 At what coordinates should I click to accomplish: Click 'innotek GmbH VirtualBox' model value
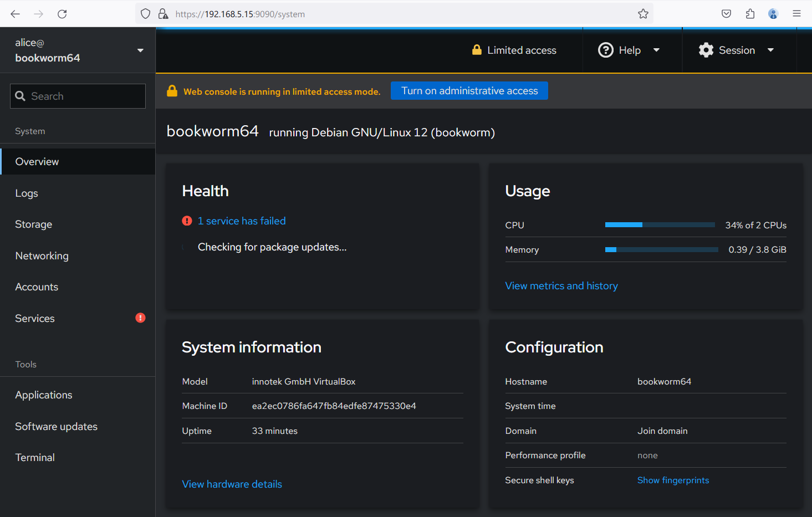pos(304,381)
